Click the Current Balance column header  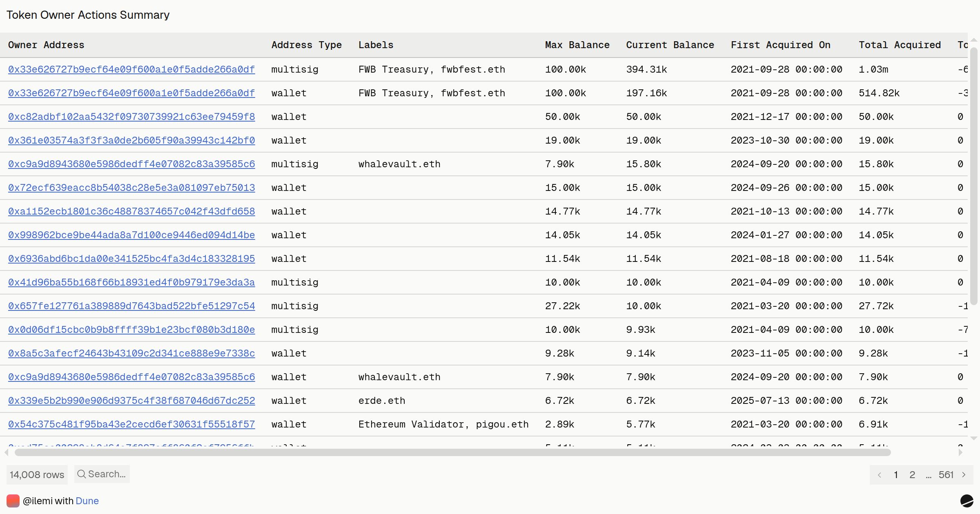click(x=670, y=45)
